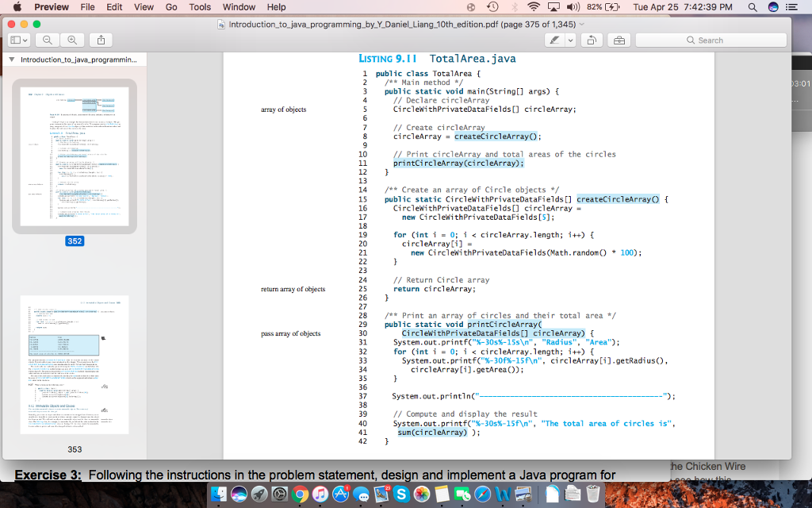The width and height of the screenshot is (812, 508).
Task: Open the Markup Toolbar toolbox icon
Action: point(619,40)
